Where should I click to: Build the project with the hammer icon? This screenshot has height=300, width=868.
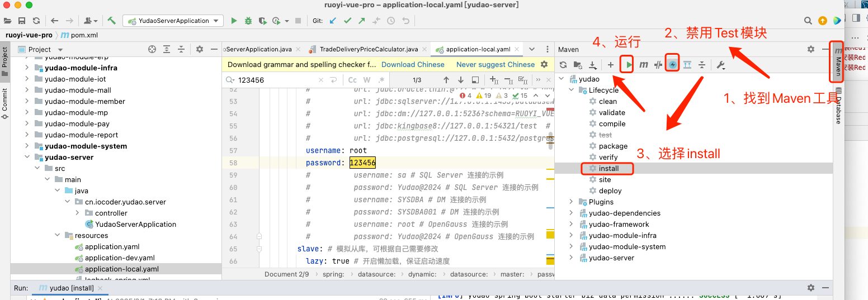(x=111, y=21)
